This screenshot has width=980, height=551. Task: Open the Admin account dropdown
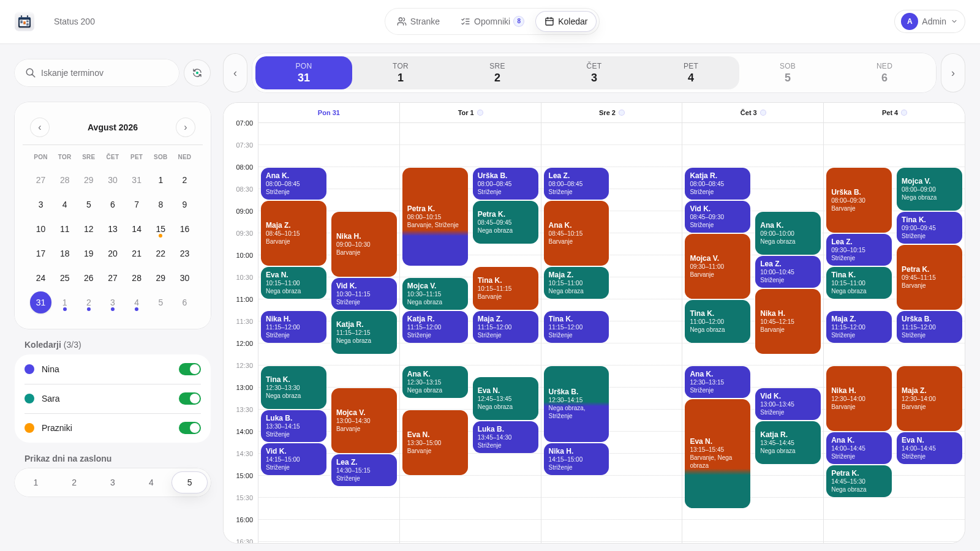click(x=930, y=21)
